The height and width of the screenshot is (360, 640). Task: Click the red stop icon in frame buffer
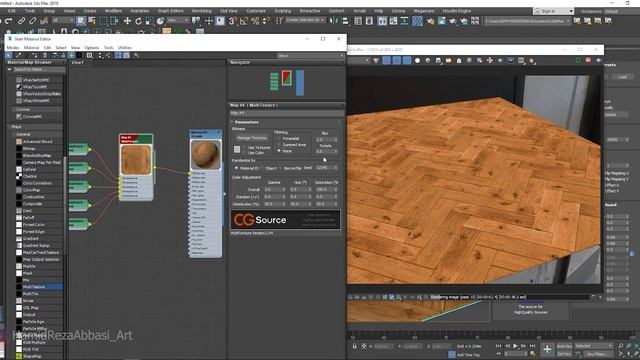(588, 60)
